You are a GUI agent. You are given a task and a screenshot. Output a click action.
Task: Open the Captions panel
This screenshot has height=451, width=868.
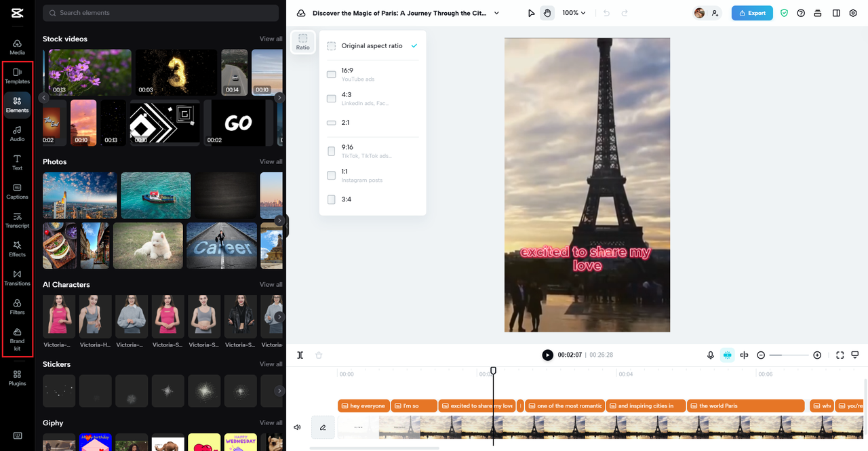point(17,191)
